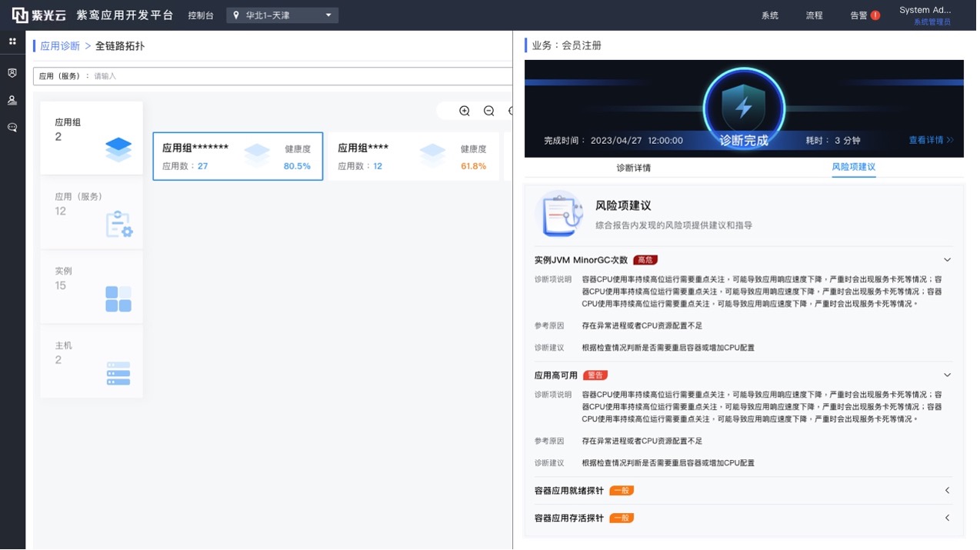This screenshot has height=550, width=980.
Task: Switch to the 诊断详情 tab
Action: 636,168
